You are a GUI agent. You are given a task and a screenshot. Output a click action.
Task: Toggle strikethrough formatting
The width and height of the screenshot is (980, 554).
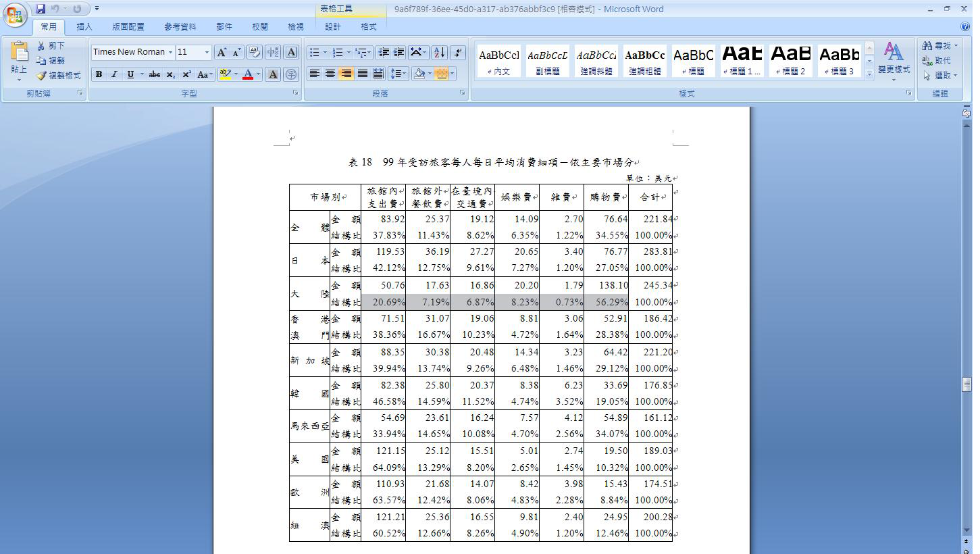pos(155,74)
